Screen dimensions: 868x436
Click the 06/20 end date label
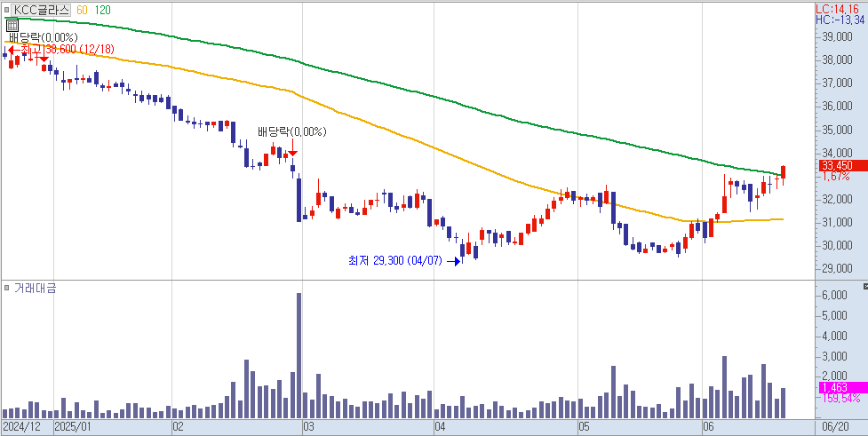coord(836,427)
